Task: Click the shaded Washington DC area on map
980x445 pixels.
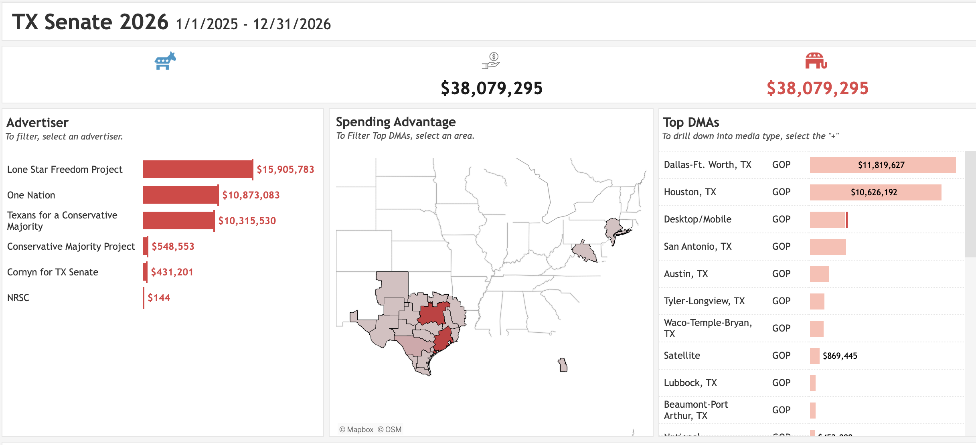Action: 585,252
